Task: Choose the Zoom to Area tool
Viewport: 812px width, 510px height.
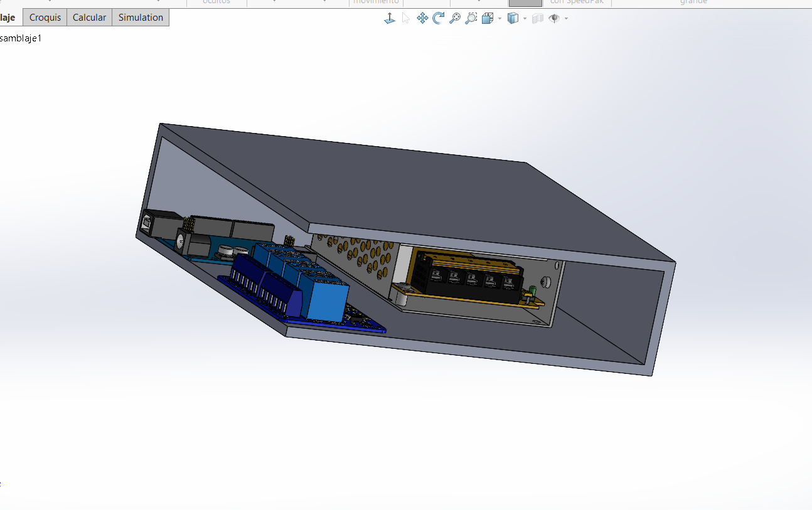Action: [471, 18]
